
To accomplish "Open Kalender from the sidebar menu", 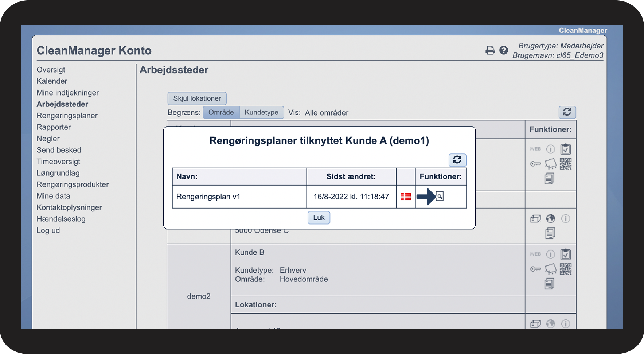I will 52,81.
